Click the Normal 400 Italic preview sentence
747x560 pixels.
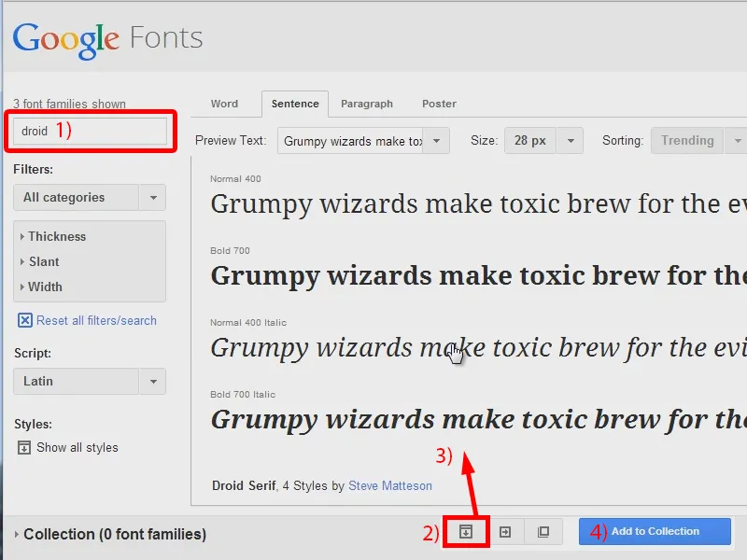(478, 348)
